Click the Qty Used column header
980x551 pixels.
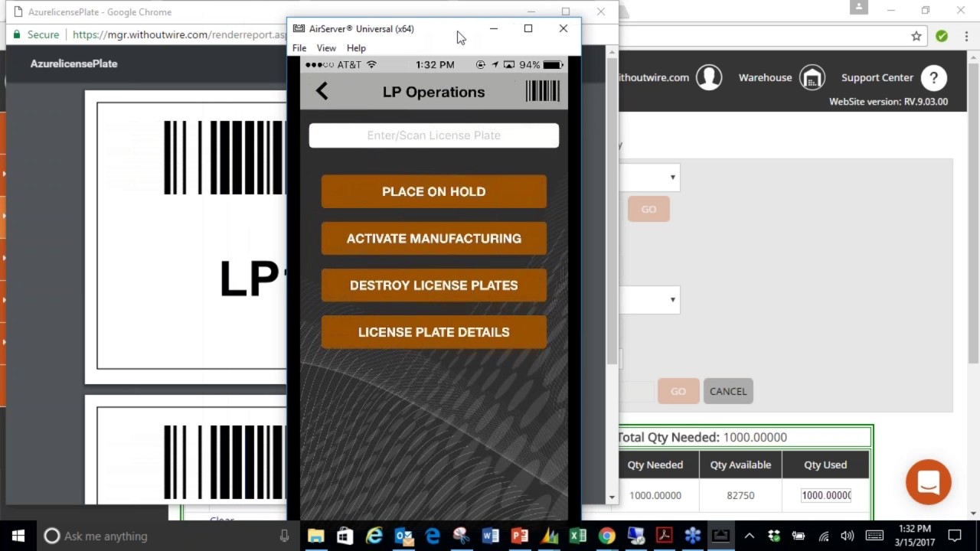click(825, 465)
